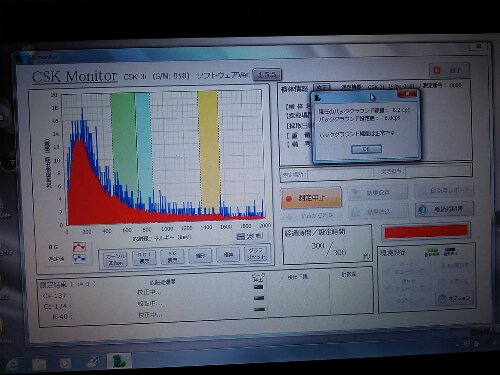Open Internet Explorer from the taskbar
The image size is (500, 375).
pyautogui.click(x=12, y=364)
